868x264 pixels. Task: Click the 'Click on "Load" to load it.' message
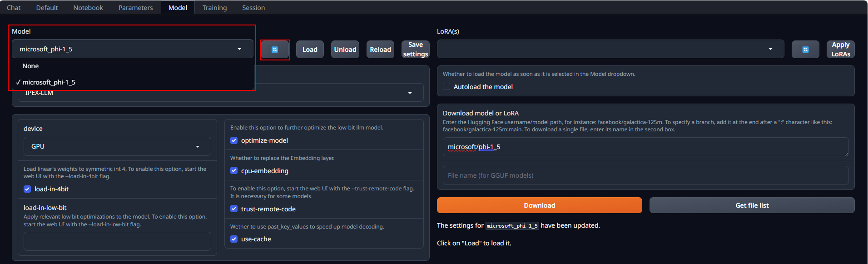(x=474, y=243)
